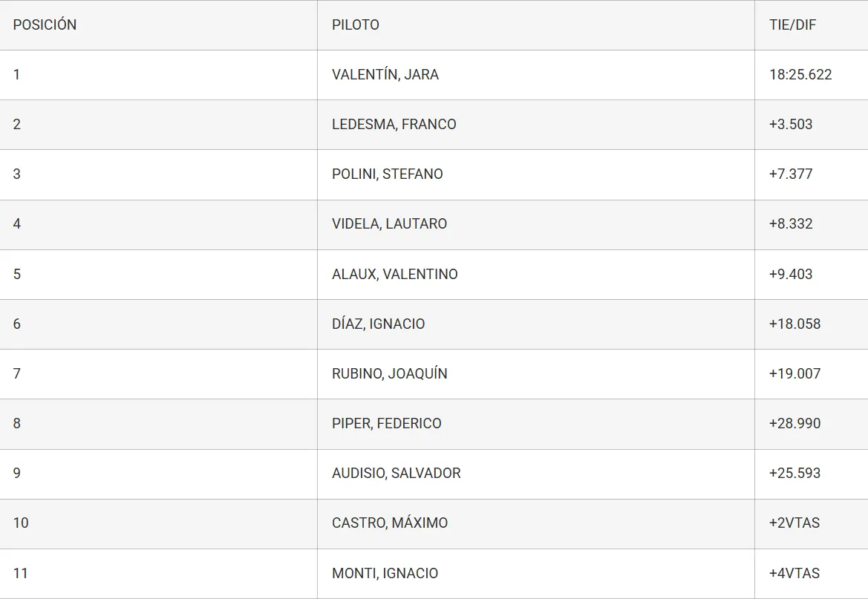Viewport: 868px width, 599px height.
Task: Click the VIDELA, LAUTARO name cell
Action: pos(390,223)
